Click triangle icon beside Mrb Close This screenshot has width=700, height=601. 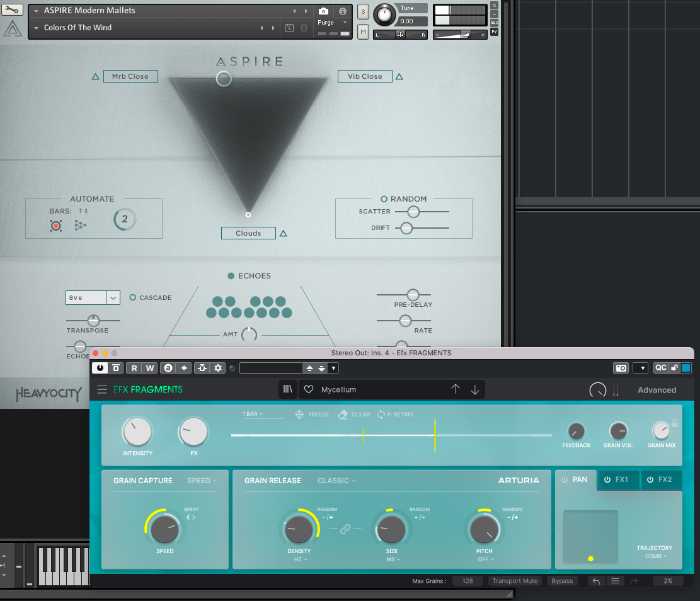[96, 76]
